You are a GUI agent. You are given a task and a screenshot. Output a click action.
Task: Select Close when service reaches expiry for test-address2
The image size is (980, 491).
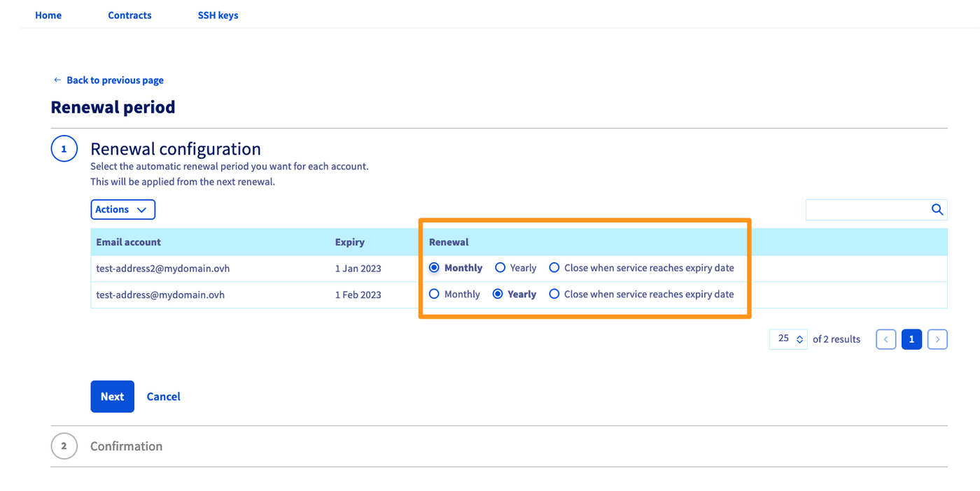point(554,267)
